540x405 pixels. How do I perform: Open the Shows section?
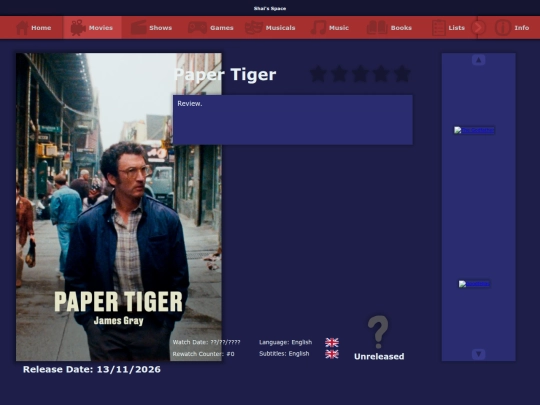(x=152, y=28)
